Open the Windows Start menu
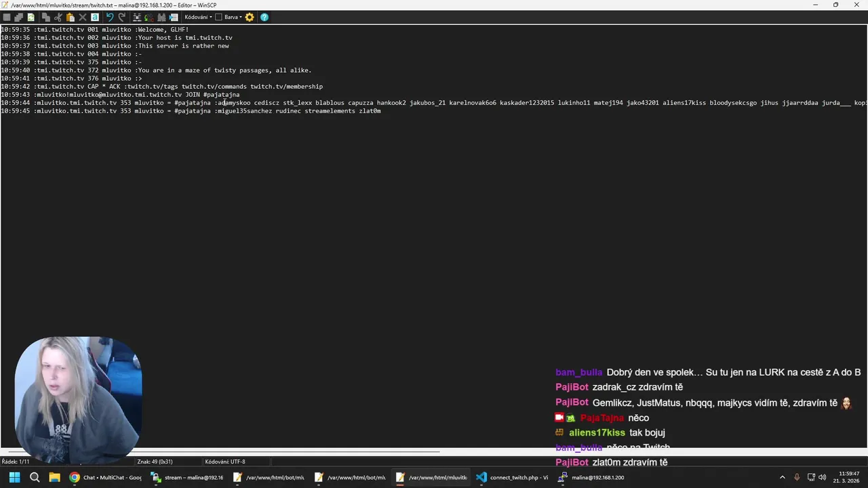This screenshot has width=868, height=488. point(14,477)
